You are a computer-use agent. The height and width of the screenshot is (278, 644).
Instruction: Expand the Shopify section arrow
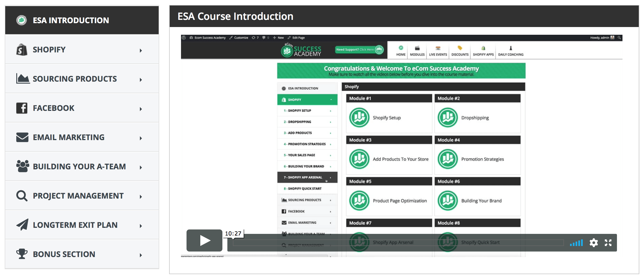[141, 51]
